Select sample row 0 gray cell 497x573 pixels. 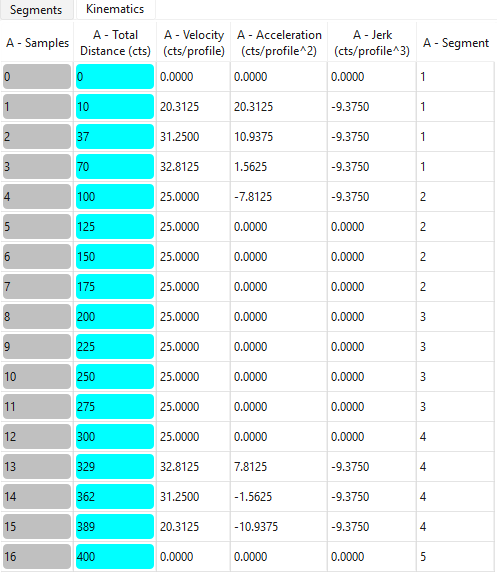[37, 76]
